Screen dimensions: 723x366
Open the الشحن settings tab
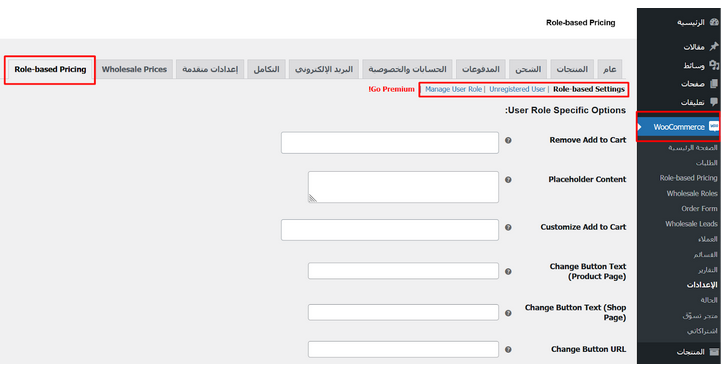[x=528, y=69]
